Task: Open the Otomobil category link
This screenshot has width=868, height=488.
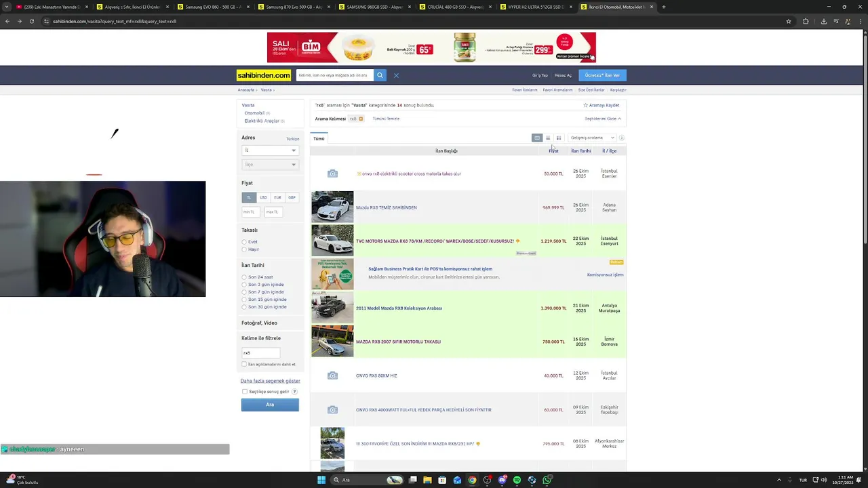Action: click(254, 113)
